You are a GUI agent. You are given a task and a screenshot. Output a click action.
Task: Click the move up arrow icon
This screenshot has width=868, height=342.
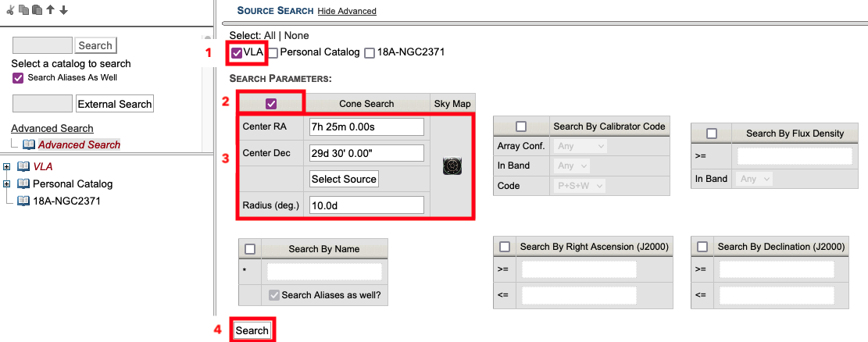[x=50, y=10]
